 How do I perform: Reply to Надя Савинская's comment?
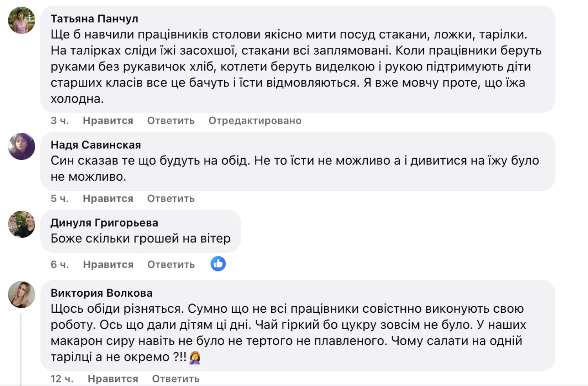click(x=171, y=199)
